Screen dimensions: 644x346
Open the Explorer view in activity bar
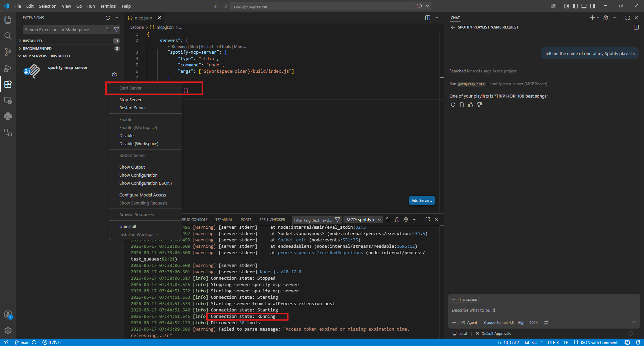coord(8,20)
